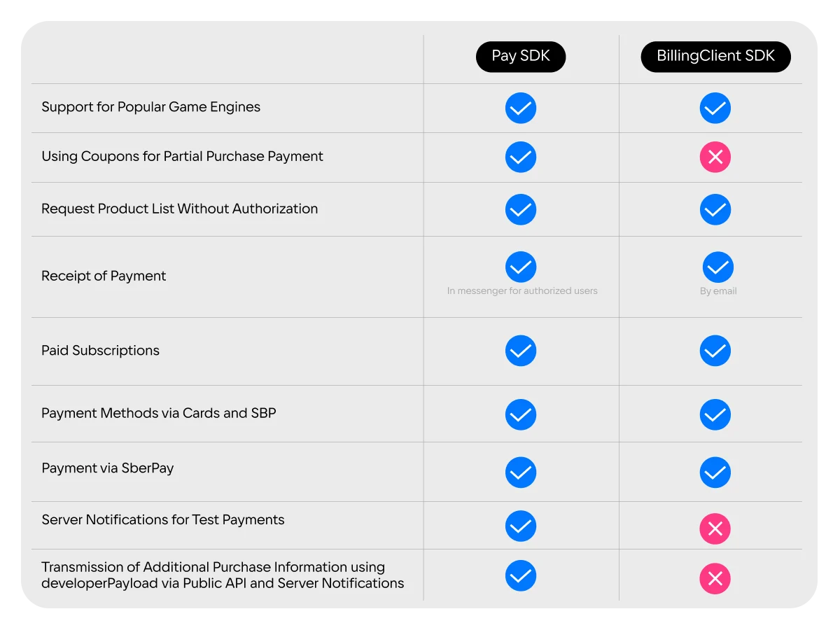Select the Pay SDK column header pill

(521, 57)
